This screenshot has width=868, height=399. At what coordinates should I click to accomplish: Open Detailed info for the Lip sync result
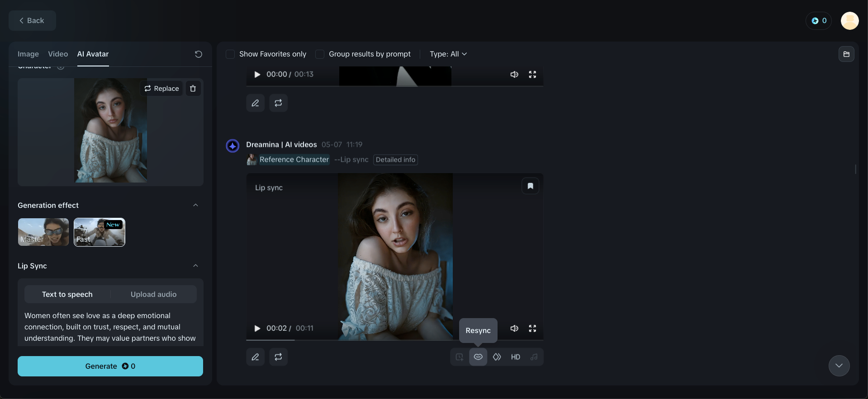coord(395,160)
